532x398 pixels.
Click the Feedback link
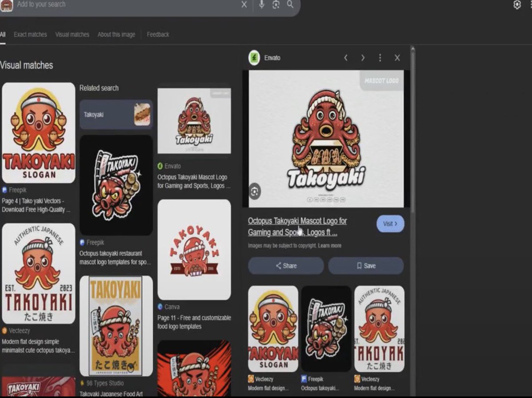(x=158, y=35)
